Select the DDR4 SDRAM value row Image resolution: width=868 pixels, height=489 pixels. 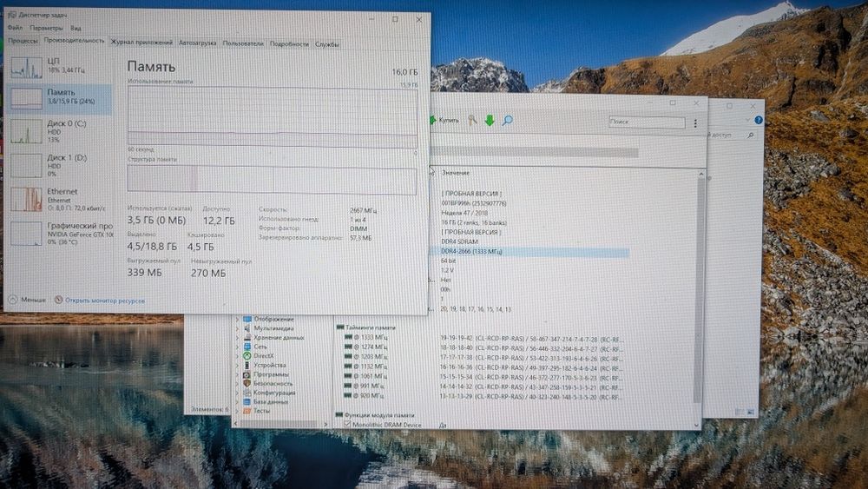(x=459, y=241)
